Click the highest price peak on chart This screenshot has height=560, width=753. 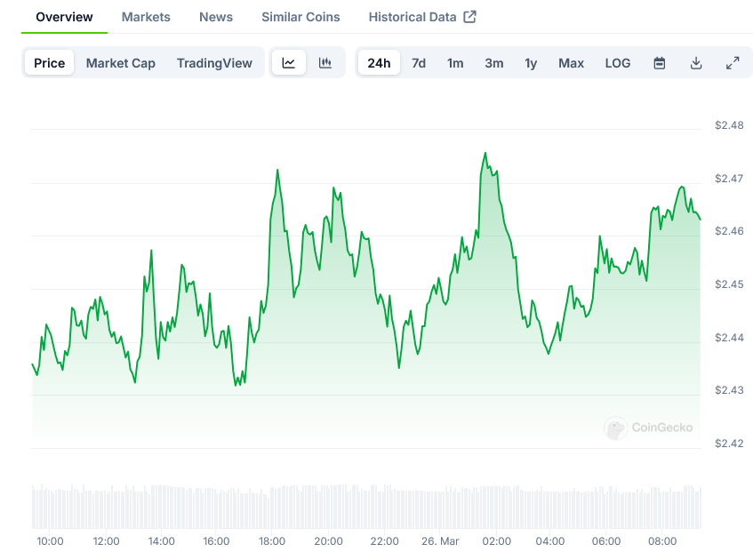(x=485, y=153)
